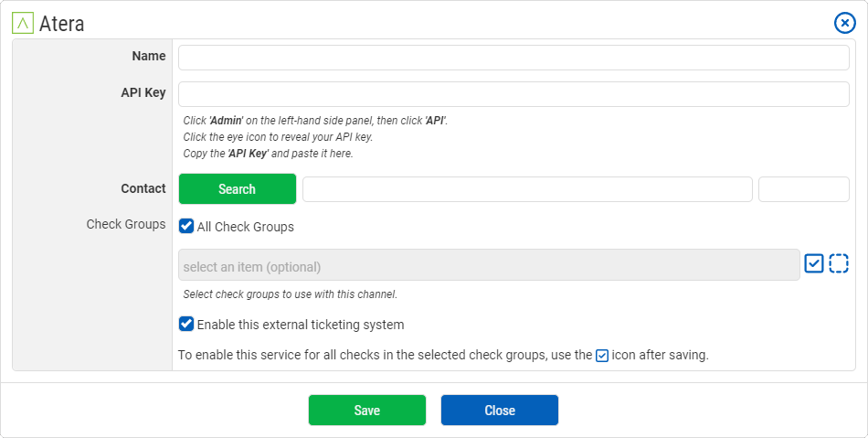
Task: Click into the API Key text box
Action: pyautogui.click(x=513, y=94)
